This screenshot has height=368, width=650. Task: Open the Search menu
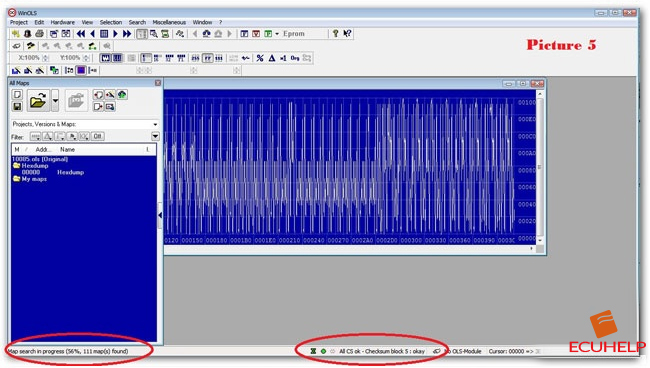137,22
